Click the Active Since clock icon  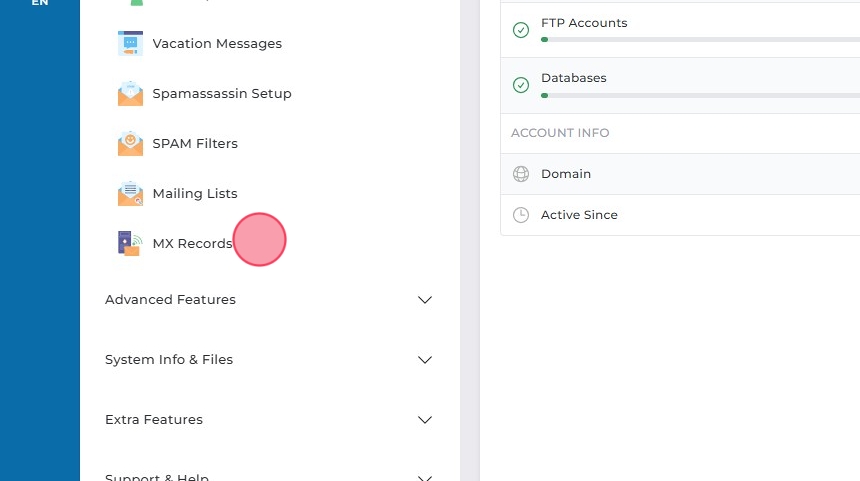(521, 215)
